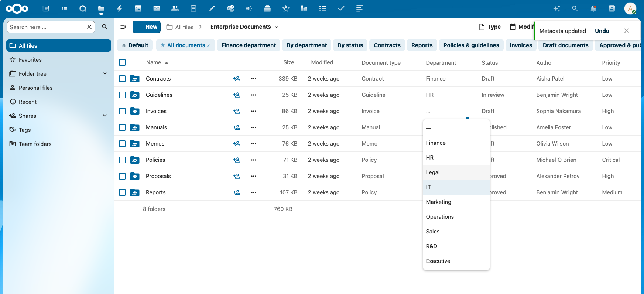This screenshot has width=644, height=294.
Task: Sort files by the Name column
Action: pos(157,62)
